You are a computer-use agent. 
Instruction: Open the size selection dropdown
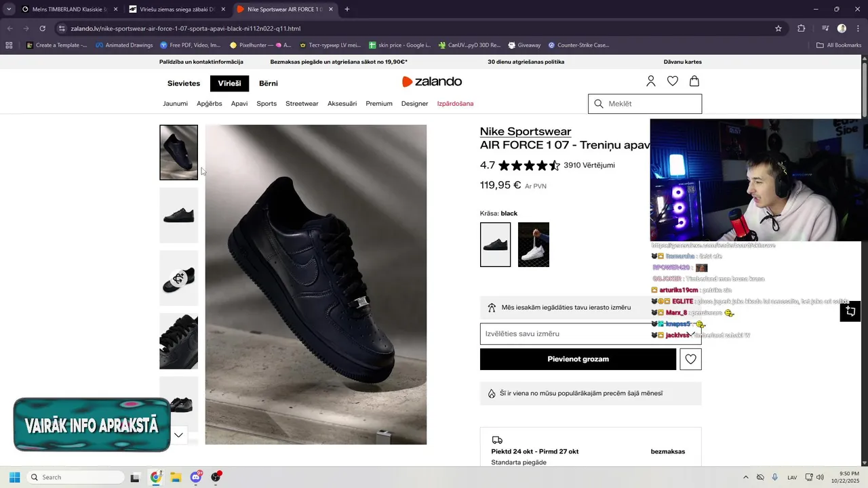pos(591,333)
